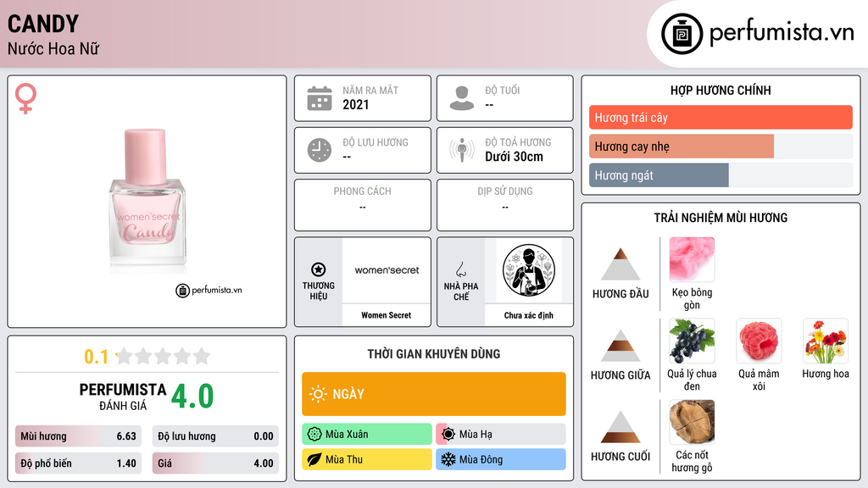Click the Dưới 30cm sillage value

[514, 157]
